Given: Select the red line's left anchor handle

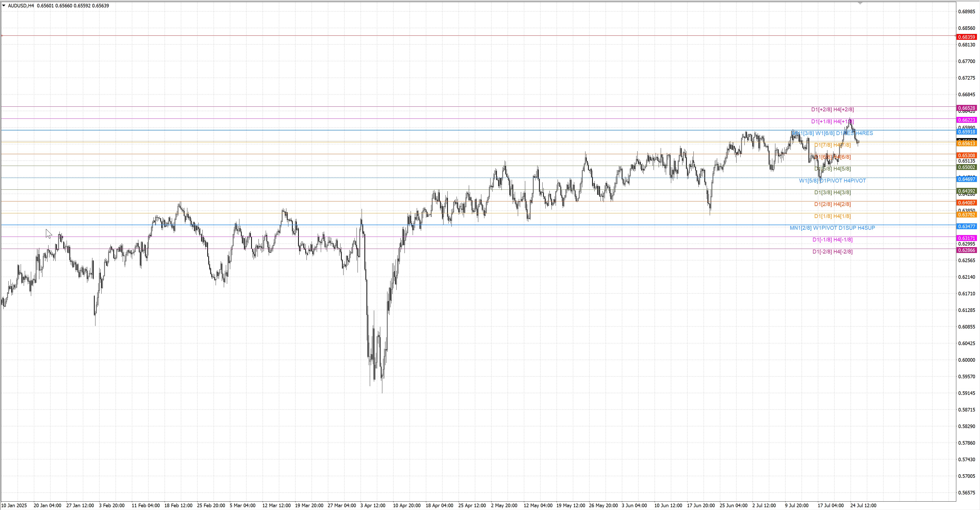Looking at the screenshot, I should [2, 36].
